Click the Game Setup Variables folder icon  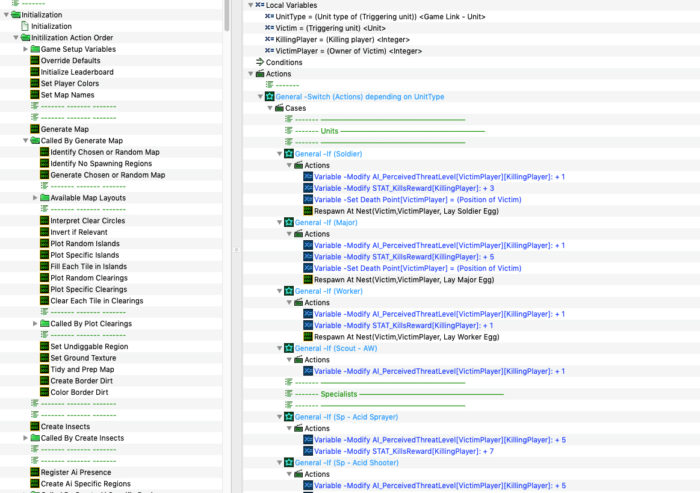(34, 49)
